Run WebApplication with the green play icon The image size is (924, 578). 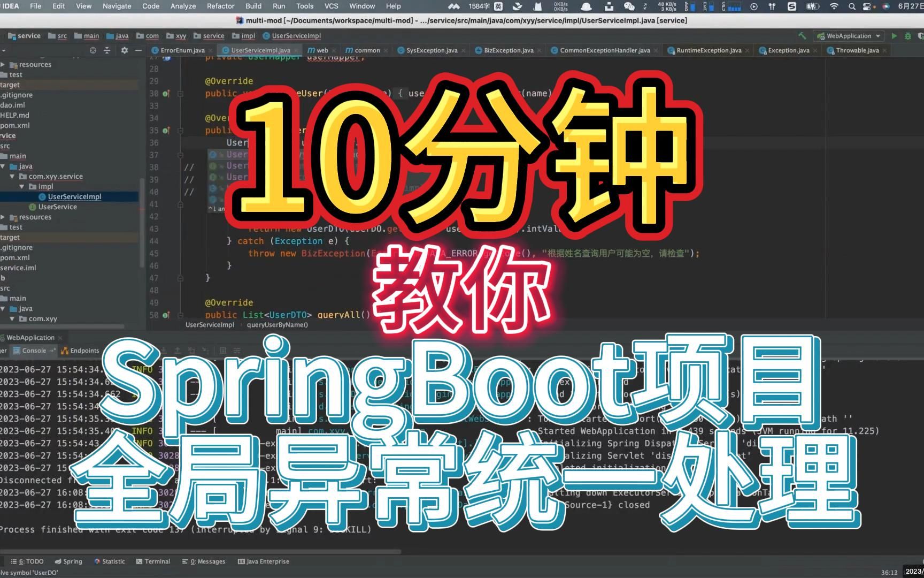pyautogui.click(x=894, y=36)
